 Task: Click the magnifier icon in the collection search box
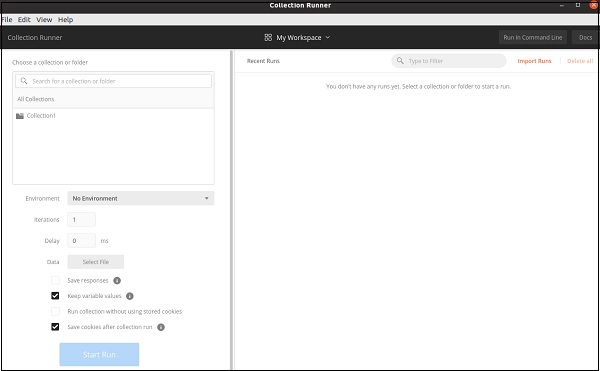24,81
